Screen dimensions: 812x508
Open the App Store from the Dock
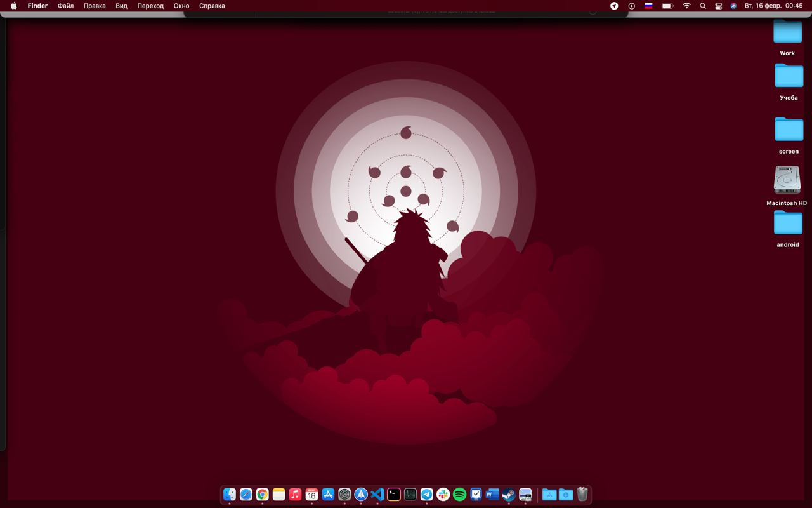tap(328, 494)
